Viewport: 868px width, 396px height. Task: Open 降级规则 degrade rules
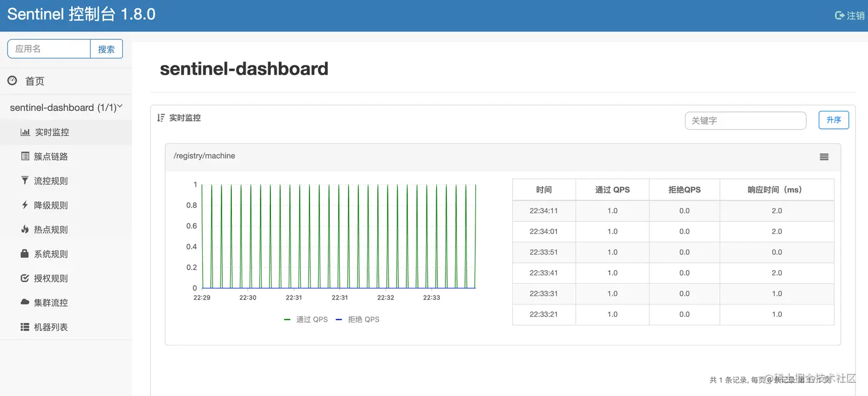[x=66, y=205]
